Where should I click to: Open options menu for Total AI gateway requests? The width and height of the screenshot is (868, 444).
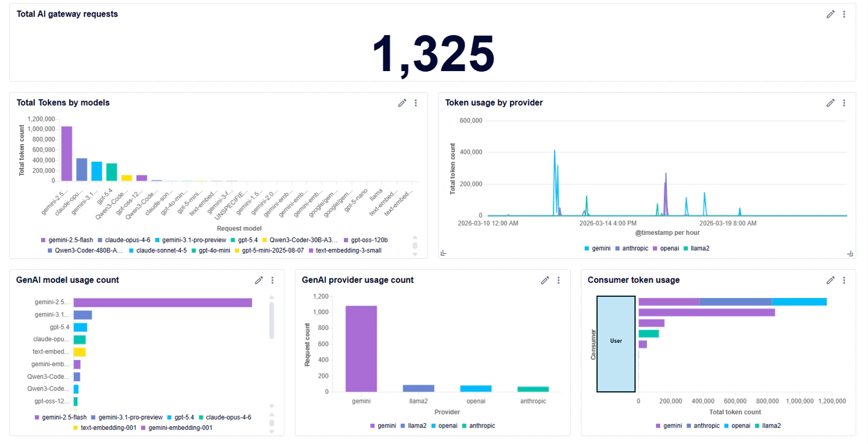[844, 14]
